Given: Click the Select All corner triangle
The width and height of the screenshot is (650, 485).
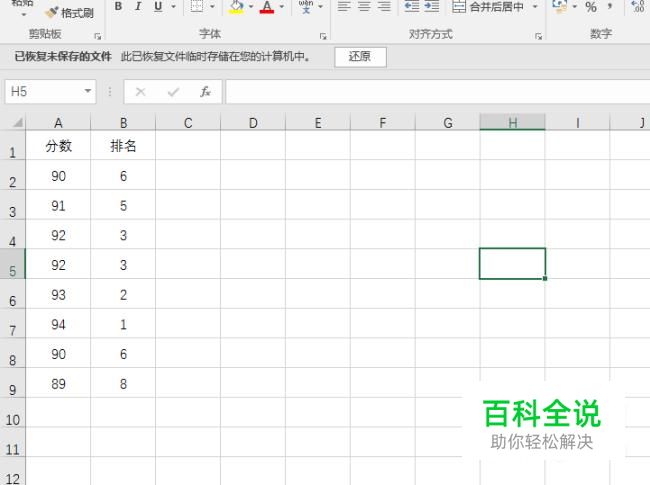Looking at the screenshot, I should pyautogui.click(x=16, y=122).
